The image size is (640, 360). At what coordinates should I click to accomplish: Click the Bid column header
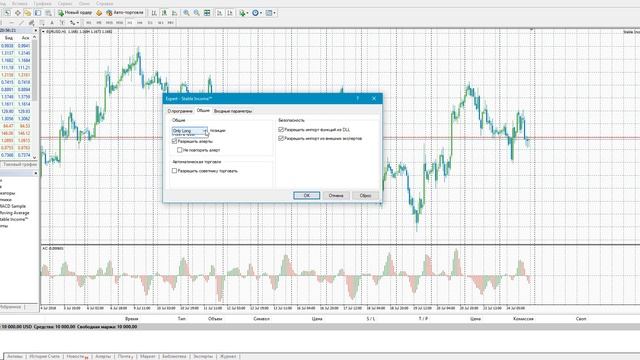click(9, 38)
